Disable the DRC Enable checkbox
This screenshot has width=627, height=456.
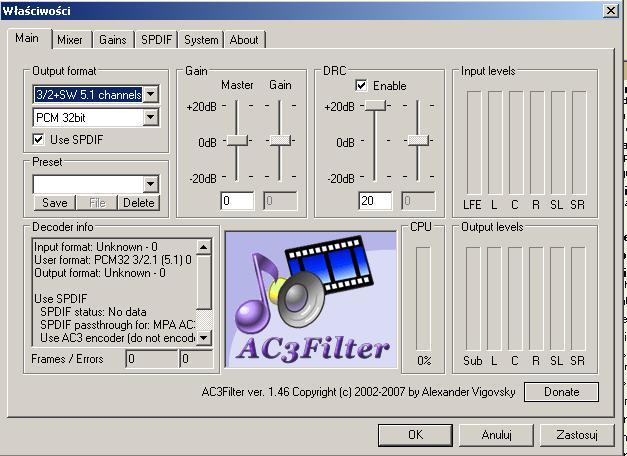[x=361, y=85]
